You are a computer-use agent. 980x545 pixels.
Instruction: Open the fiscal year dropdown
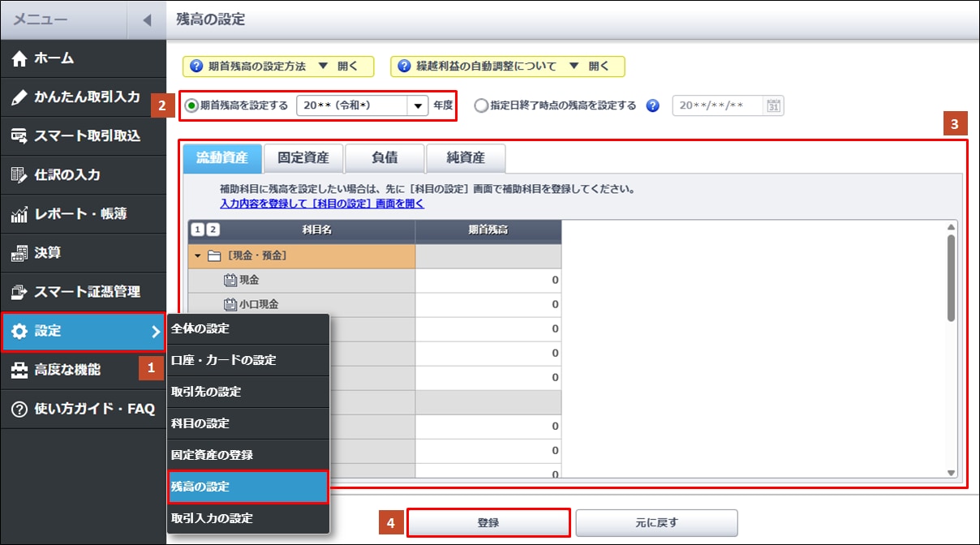click(418, 105)
